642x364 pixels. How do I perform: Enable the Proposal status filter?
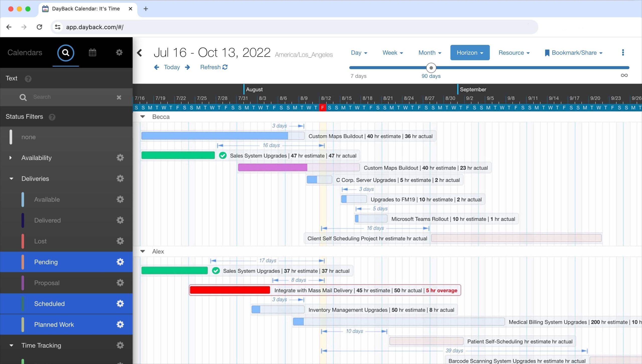pyautogui.click(x=47, y=283)
